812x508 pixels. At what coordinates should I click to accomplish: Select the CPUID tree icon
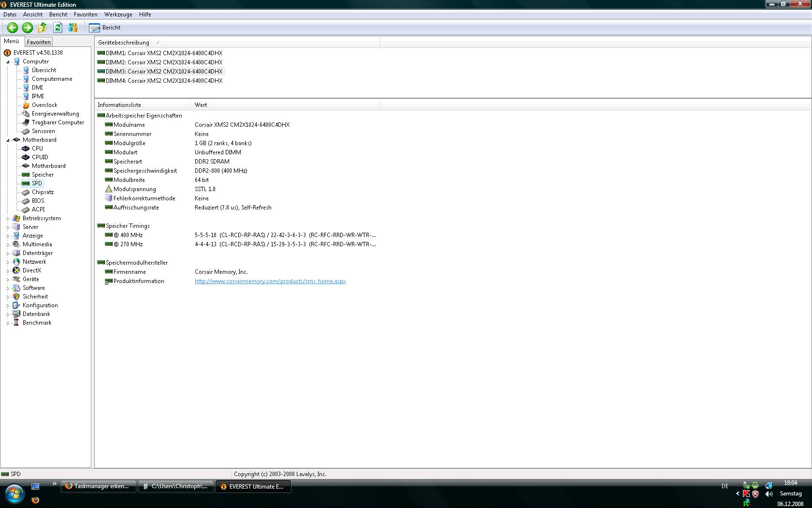tap(26, 157)
